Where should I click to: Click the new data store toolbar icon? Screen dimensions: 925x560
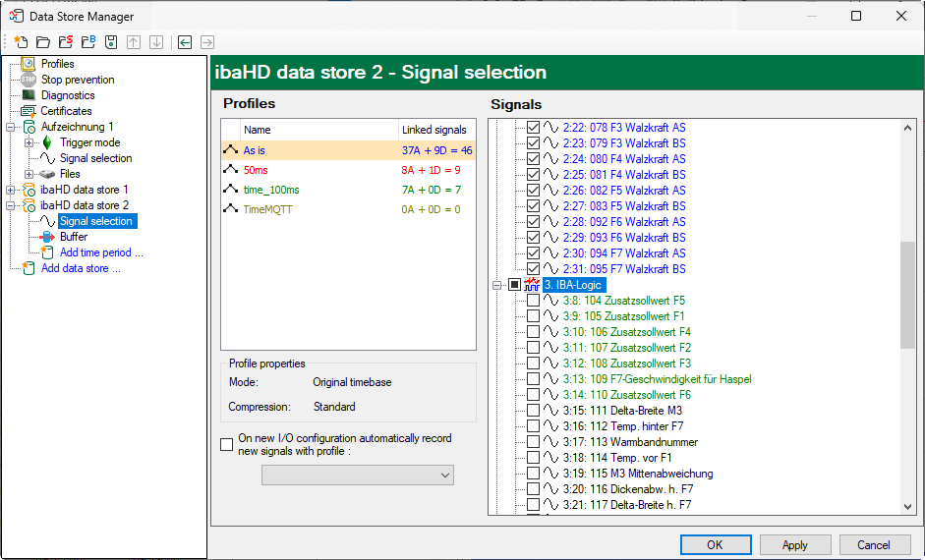coord(21,42)
